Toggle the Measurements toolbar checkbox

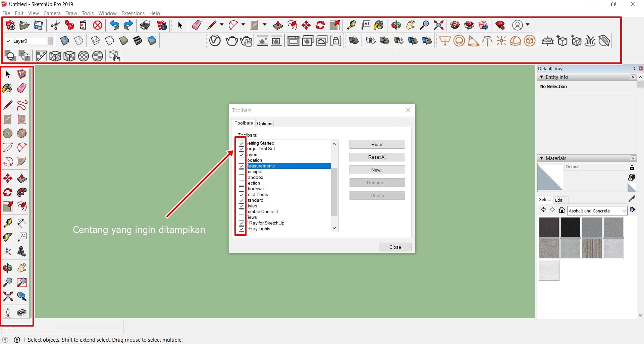[241, 166]
